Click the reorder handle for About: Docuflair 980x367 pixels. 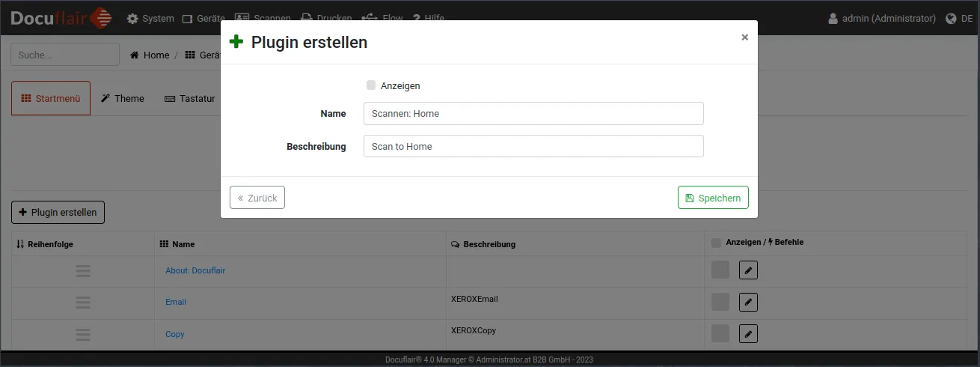pos(83,271)
